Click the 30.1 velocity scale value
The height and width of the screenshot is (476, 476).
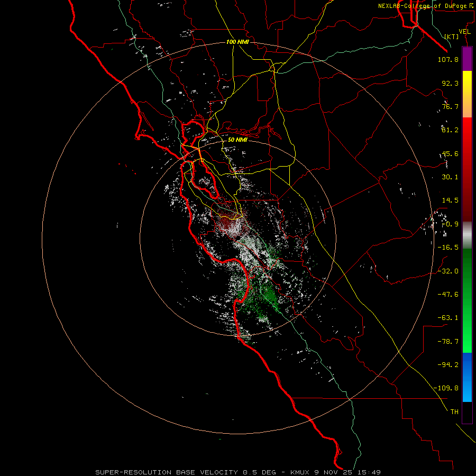(450, 177)
